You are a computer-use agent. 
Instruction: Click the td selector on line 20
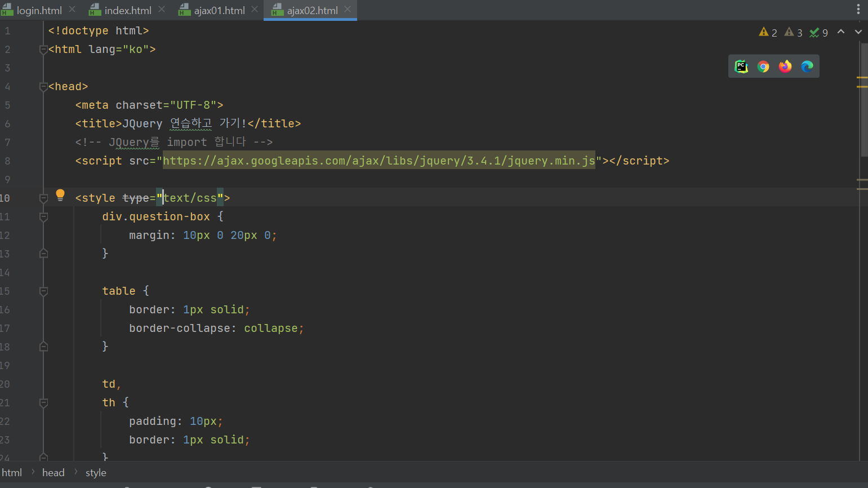point(109,384)
